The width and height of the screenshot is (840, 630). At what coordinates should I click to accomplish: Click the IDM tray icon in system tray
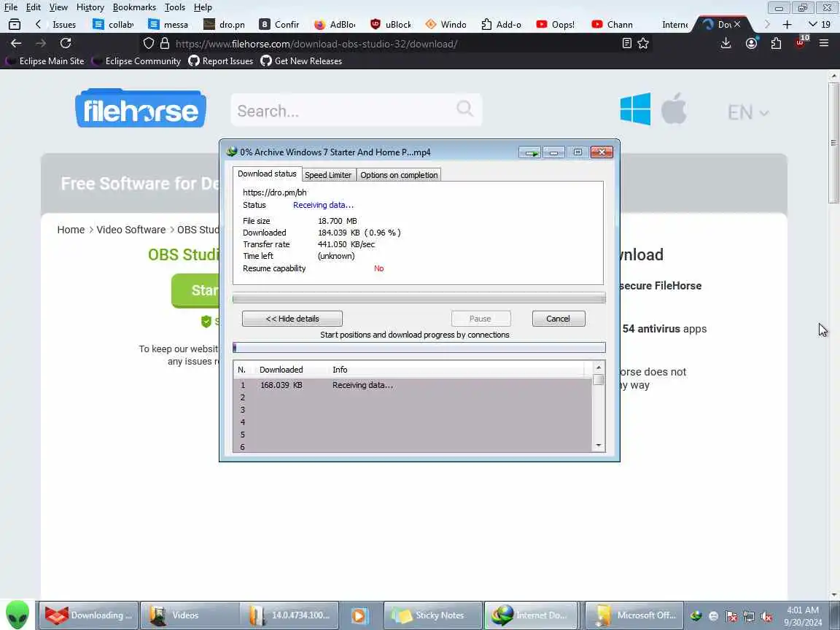click(x=696, y=616)
